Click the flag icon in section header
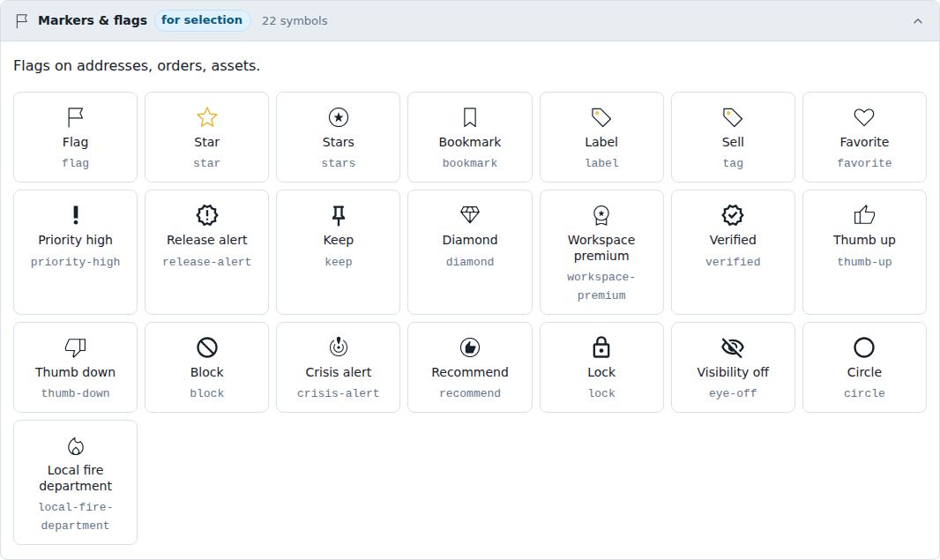940x560 pixels. pyautogui.click(x=22, y=21)
